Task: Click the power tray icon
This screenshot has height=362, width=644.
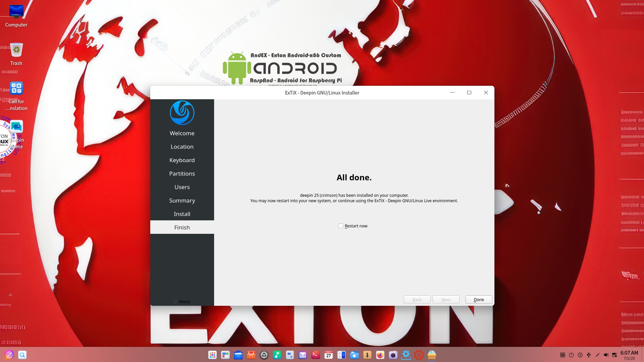Action: (x=571, y=355)
